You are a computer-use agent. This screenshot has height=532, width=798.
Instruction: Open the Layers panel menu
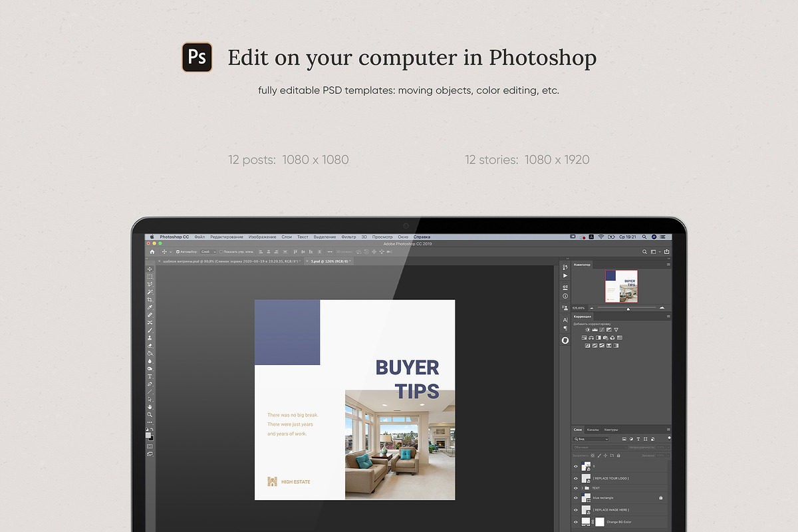click(x=667, y=430)
